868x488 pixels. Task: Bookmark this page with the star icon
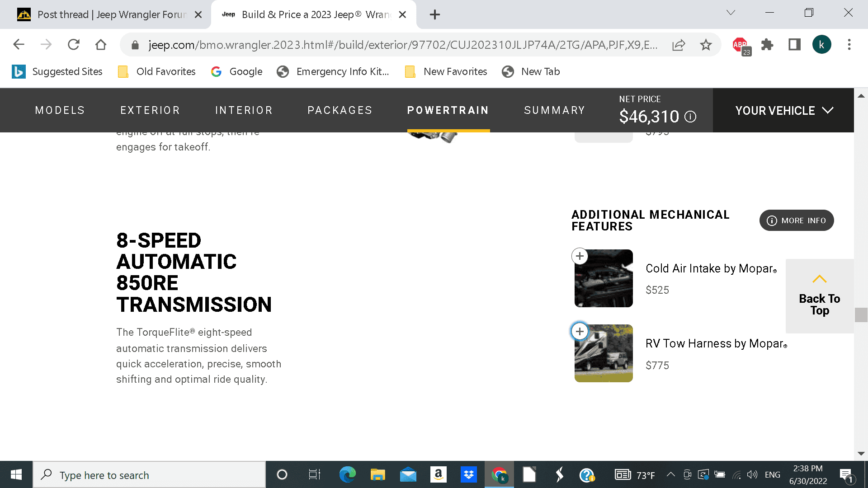click(x=706, y=45)
